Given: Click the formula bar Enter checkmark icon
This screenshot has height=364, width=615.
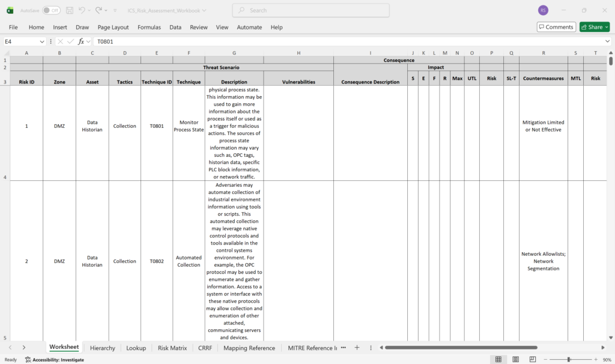Looking at the screenshot, I should (70, 41).
